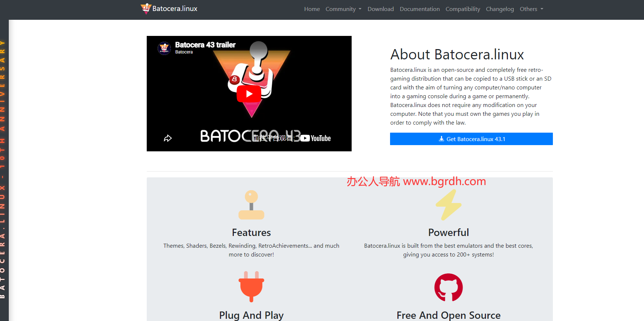Click the joystick Features icon
This screenshot has width=644, height=321.
(251, 205)
